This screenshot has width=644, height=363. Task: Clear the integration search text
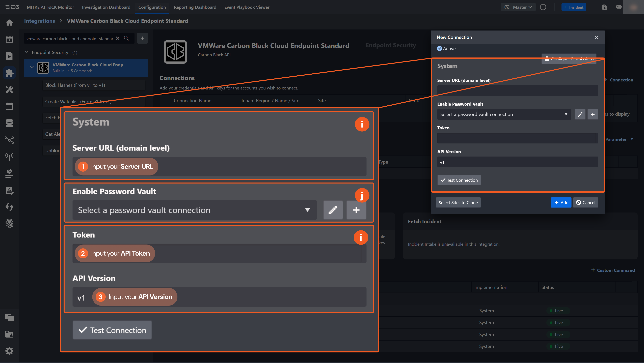click(118, 38)
